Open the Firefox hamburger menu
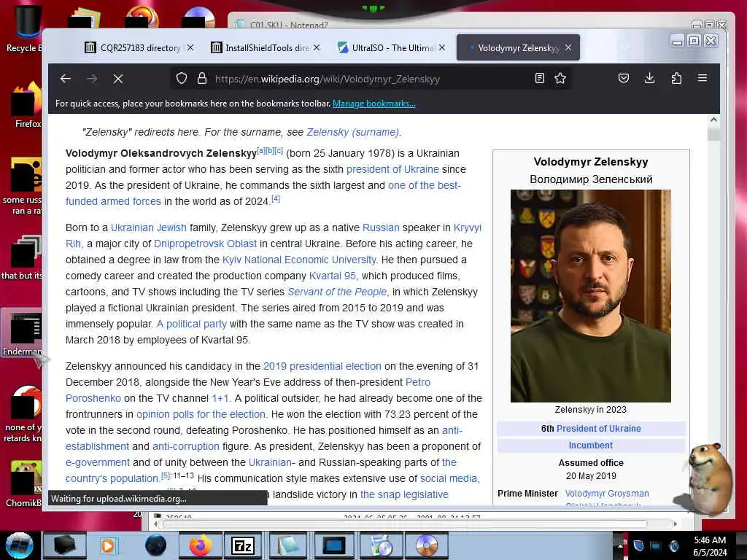This screenshot has height=560, width=747. 703,78
